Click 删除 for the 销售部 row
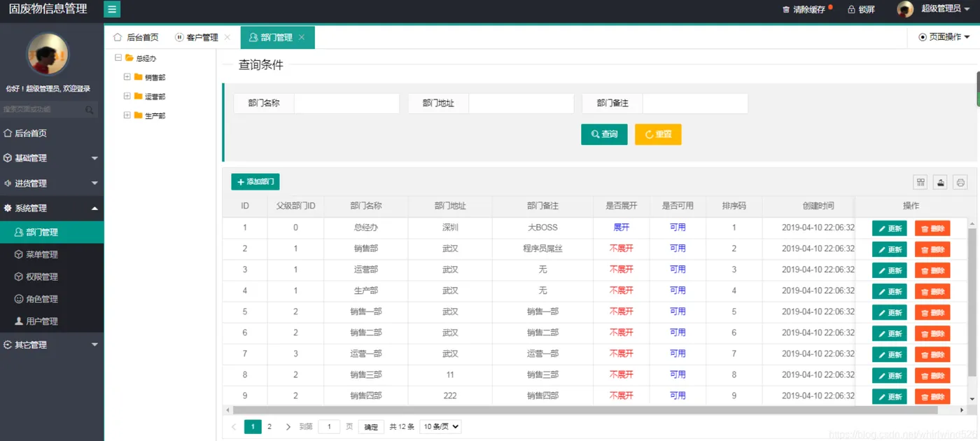Image resolution: width=980 pixels, height=441 pixels. click(932, 250)
